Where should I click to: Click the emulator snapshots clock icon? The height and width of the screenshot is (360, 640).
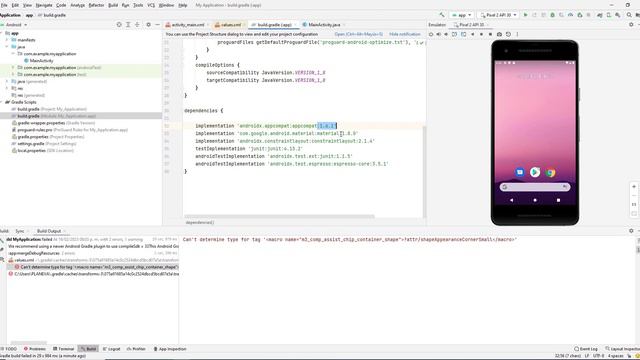(x=508, y=34)
